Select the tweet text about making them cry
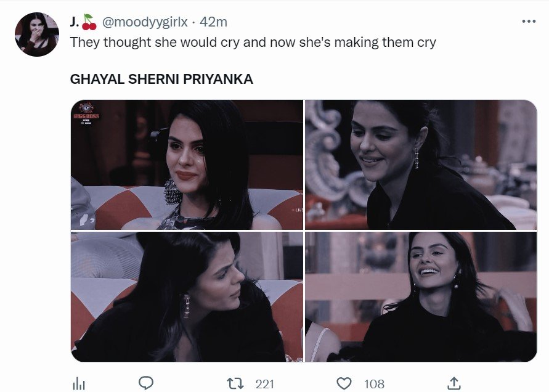 coord(253,43)
